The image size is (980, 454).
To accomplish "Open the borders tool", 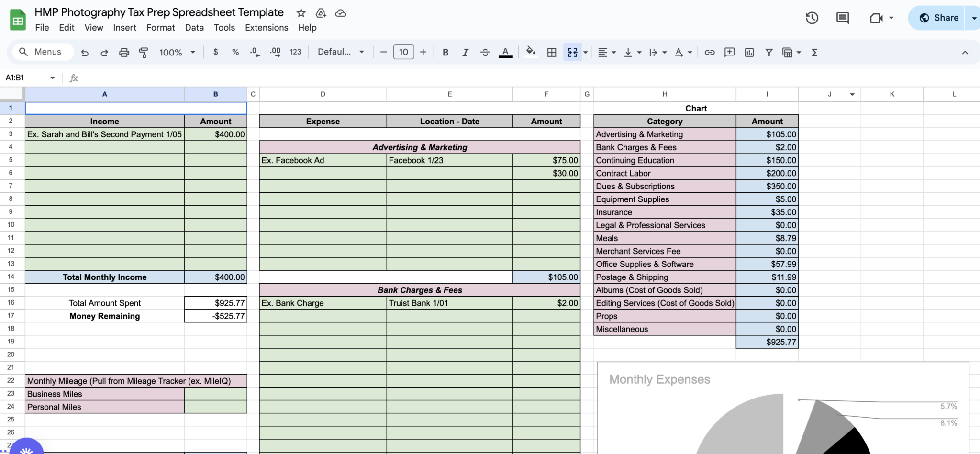I will point(551,52).
